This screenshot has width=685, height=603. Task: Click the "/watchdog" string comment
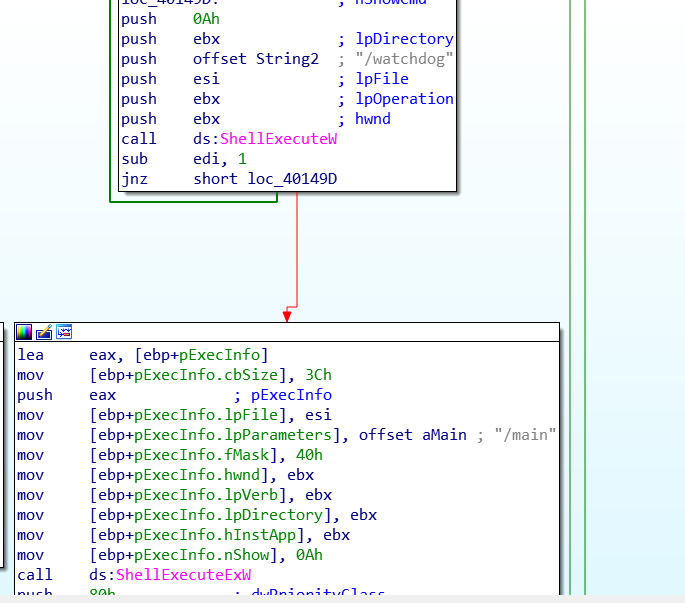(404, 59)
